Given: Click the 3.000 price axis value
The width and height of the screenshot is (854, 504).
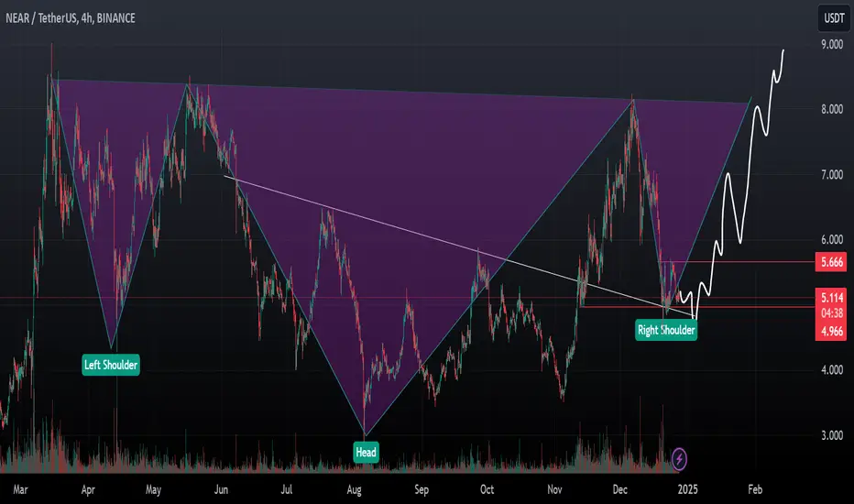Looking at the screenshot, I should click(832, 435).
